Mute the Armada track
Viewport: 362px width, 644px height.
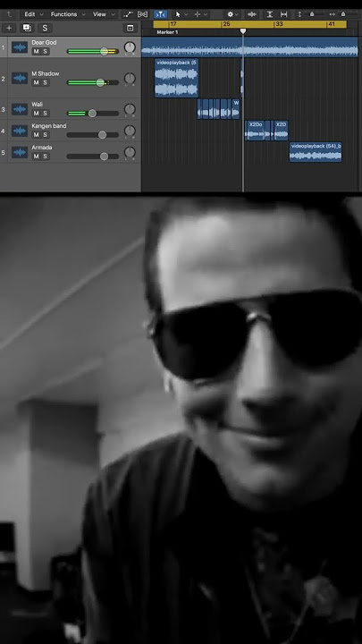pos(36,157)
